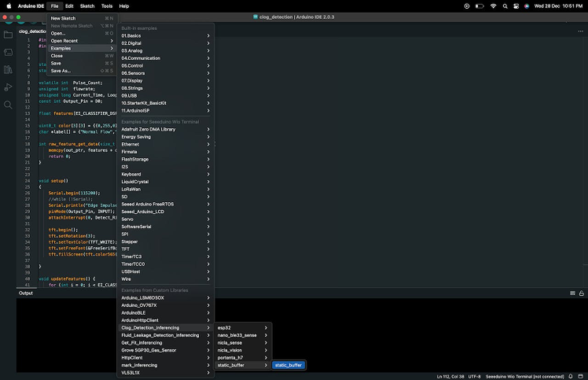Screen dimensions: 588x380
Task: Click the Search magnifier in sidebar
Action: pyautogui.click(x=8, y=104)
